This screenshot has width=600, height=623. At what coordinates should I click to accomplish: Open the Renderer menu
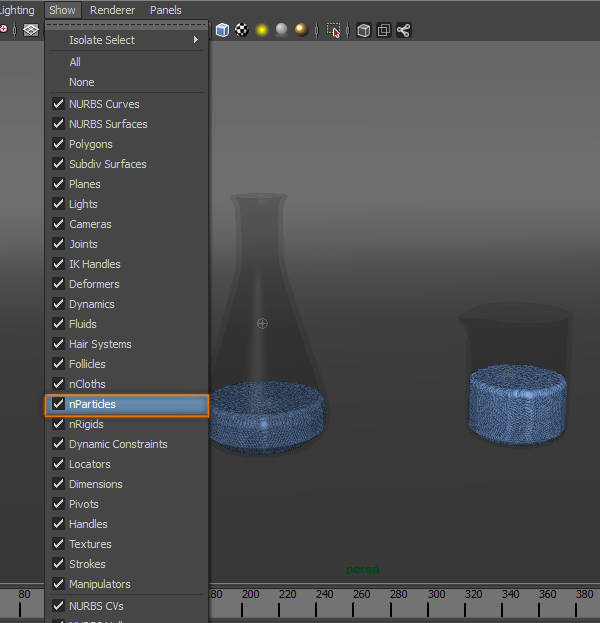(x=112, y=10)
